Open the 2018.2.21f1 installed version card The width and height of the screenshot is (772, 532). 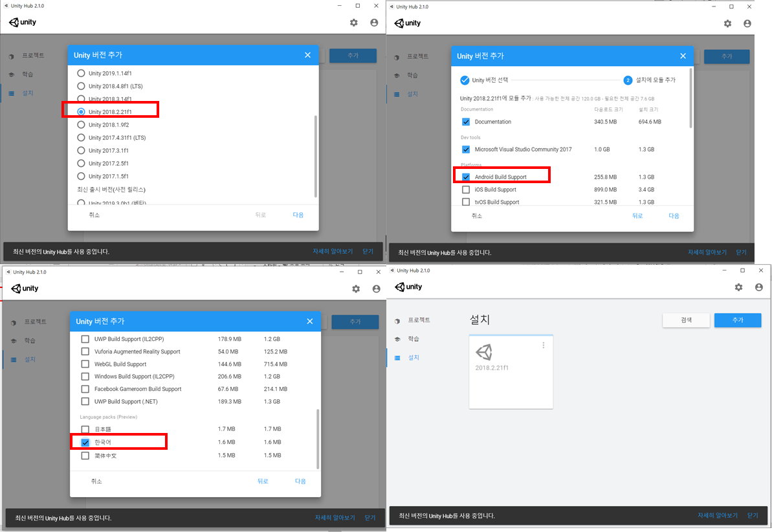[511, 372]
